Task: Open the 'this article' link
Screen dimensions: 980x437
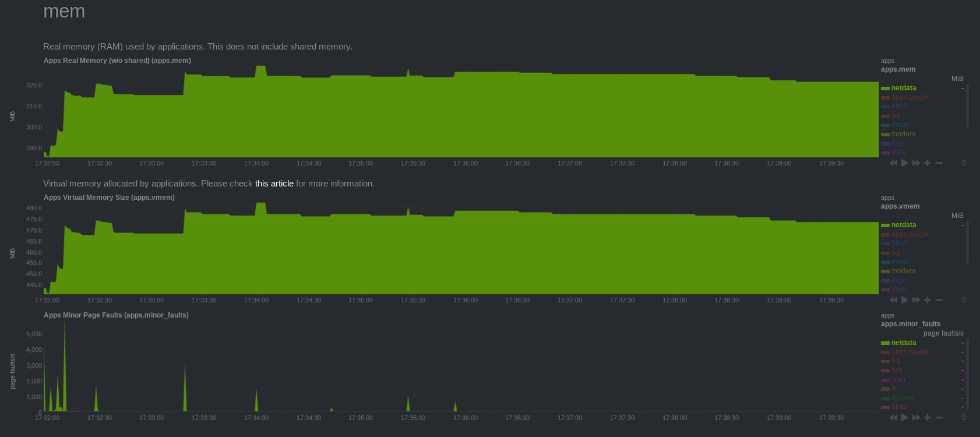Action: [x=274, y=184]
